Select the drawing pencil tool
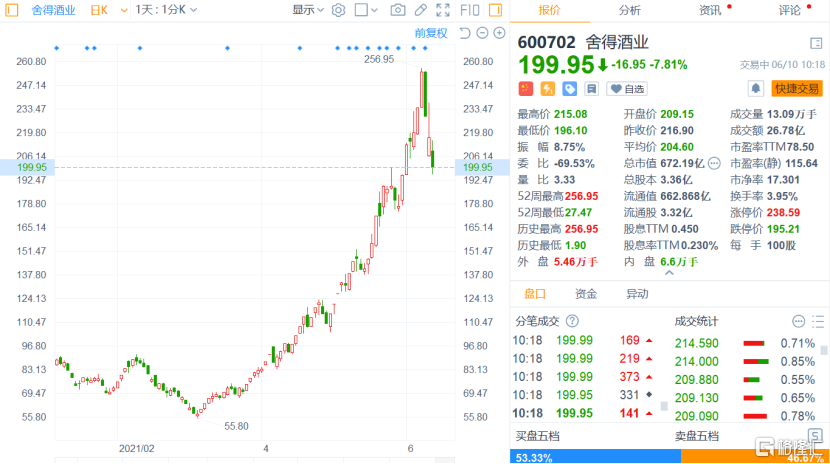The height and width of the screenshot is (464, 830). [420, 10]
